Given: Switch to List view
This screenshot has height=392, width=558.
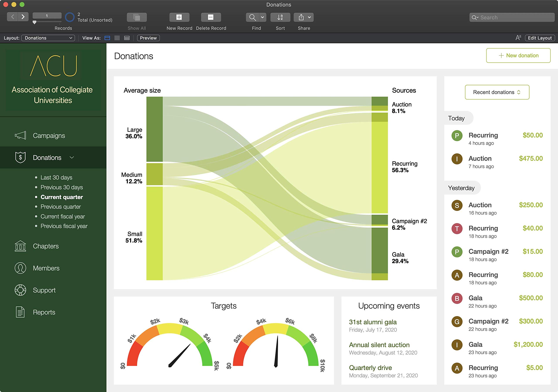Looking at the screenshot, I should (117, 38).
